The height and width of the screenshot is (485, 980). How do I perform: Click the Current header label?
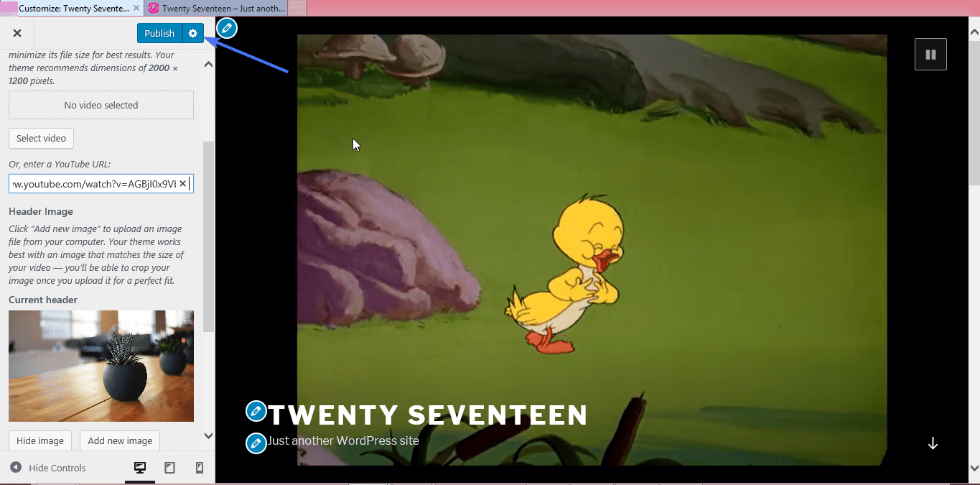click(x=43, y=300)
